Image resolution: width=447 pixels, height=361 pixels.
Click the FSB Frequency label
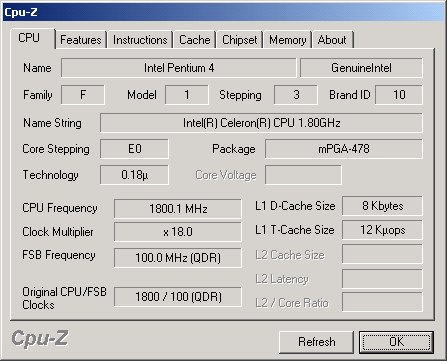tap(59, 255)
